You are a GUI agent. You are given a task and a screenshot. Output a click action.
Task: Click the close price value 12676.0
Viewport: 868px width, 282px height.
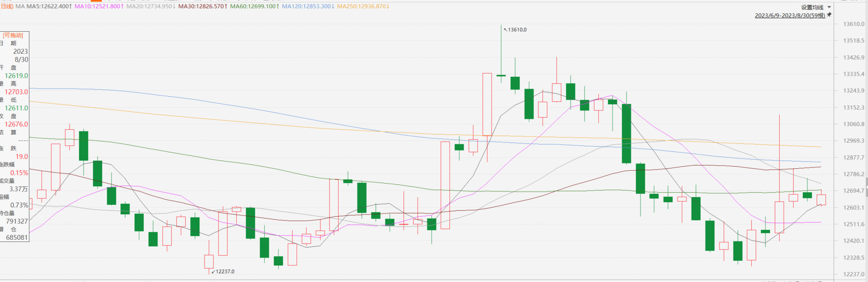pos(17,124)
